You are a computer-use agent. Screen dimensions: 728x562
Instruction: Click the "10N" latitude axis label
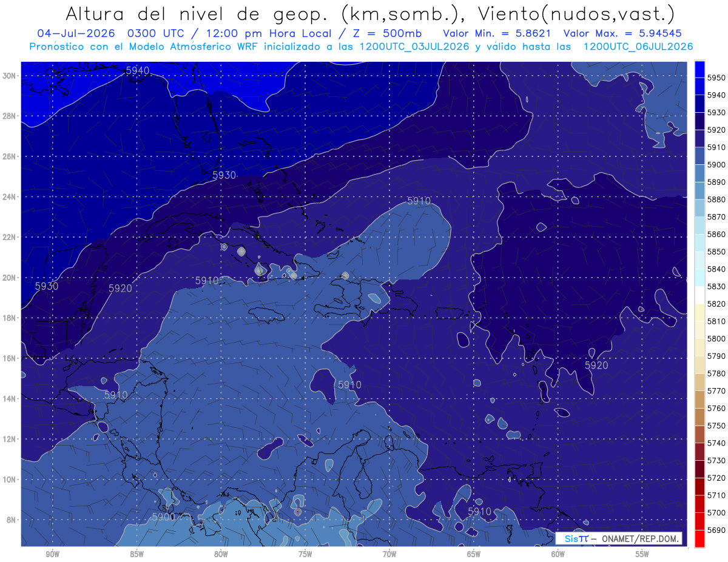click(8, 480)
